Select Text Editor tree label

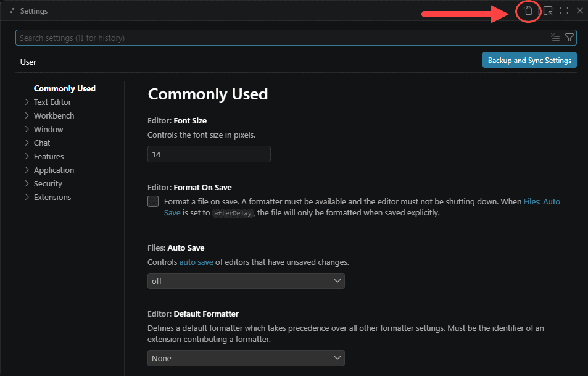(52, 102)
